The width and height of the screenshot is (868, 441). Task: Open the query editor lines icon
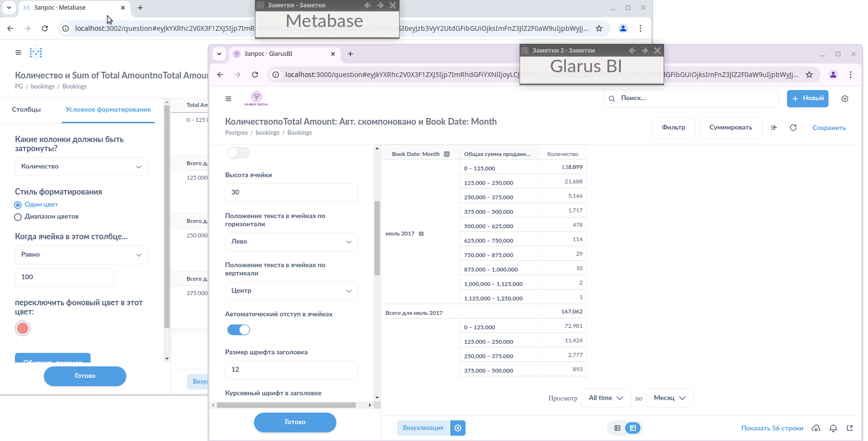pyautogui.click(x=774, y=128)
